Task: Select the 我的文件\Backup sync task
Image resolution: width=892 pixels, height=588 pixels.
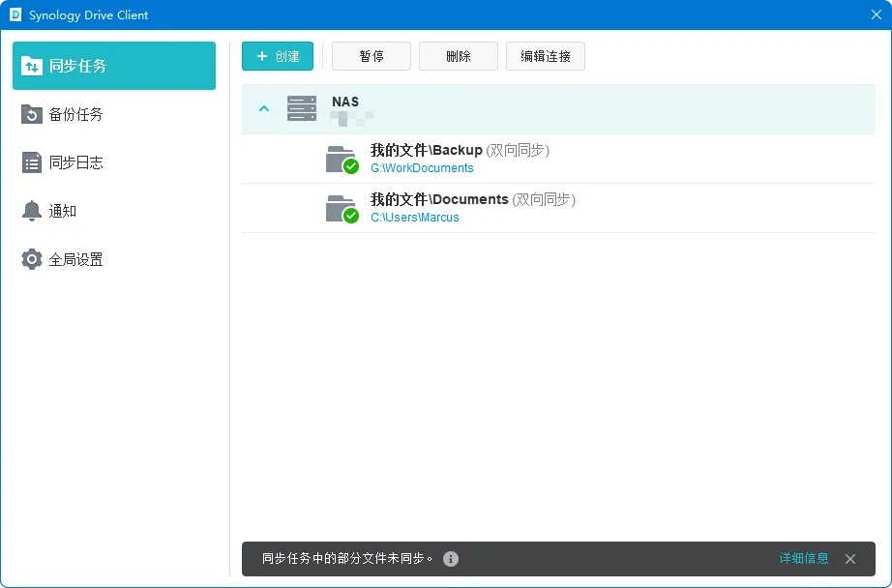Action: point(558,159)
